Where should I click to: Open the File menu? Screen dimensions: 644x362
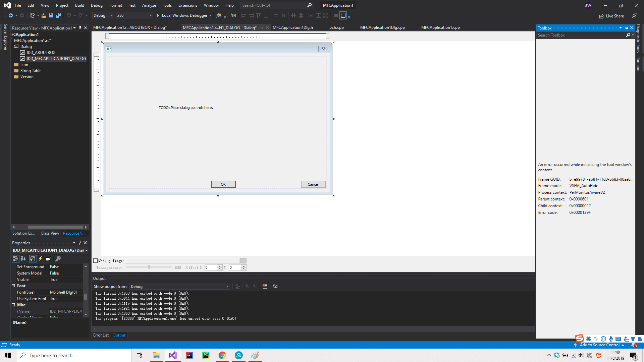coord(18,5)
